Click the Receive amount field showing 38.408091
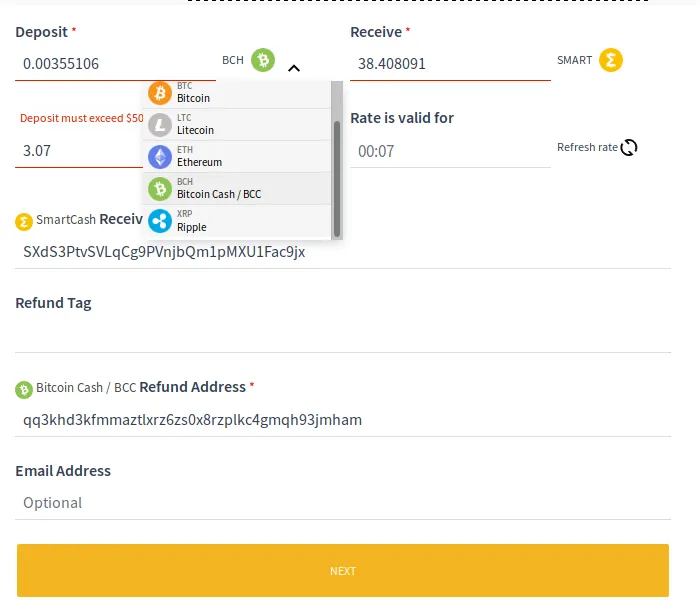This screenshot has height=614, width=700. [x=450, y=64]
